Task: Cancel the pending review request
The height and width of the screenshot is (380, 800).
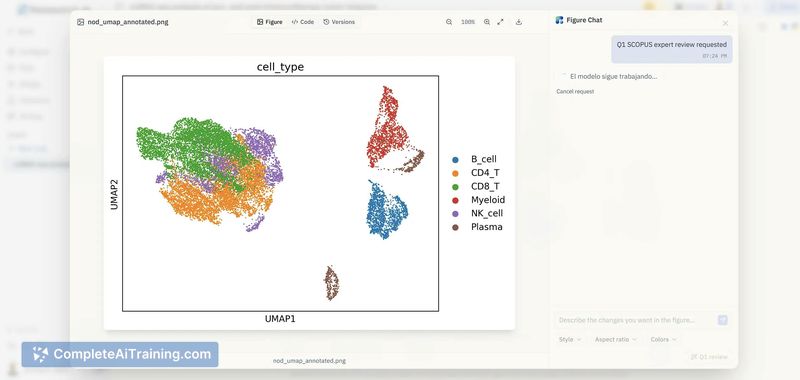Action: (x=575, y=91)
